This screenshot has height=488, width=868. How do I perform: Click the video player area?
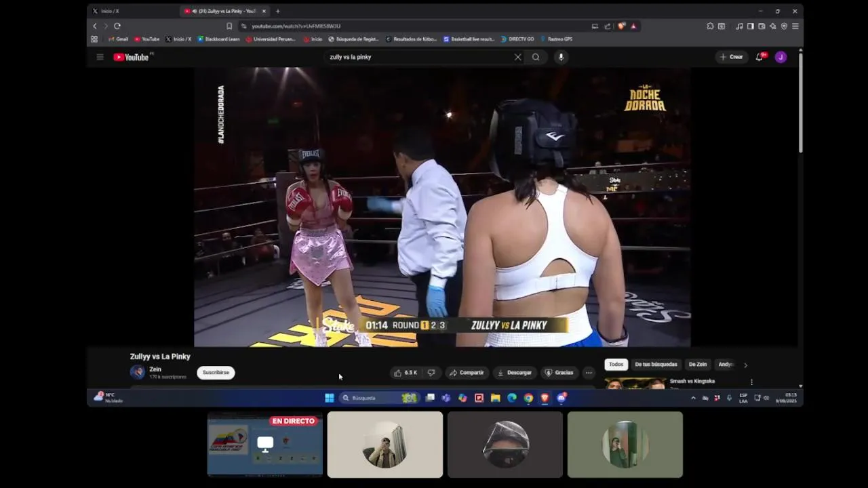click(442, 207)
